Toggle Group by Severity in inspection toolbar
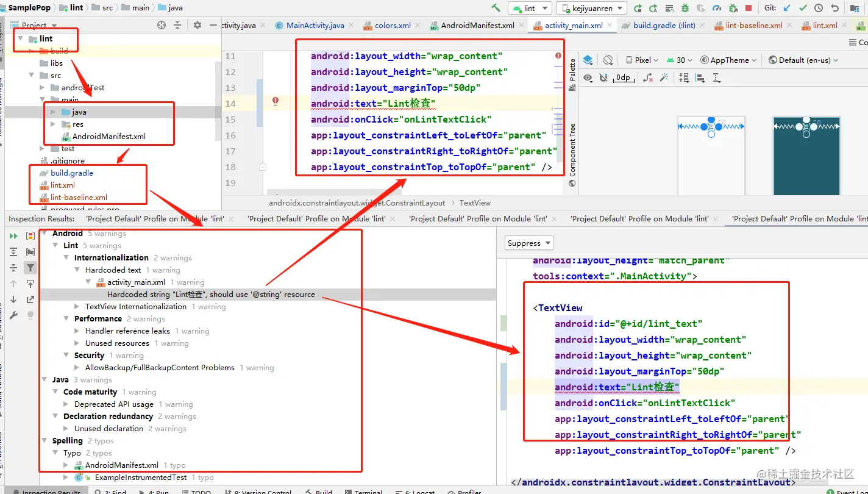Viewport: 868px width, 494px height. (x=30, y=236)
